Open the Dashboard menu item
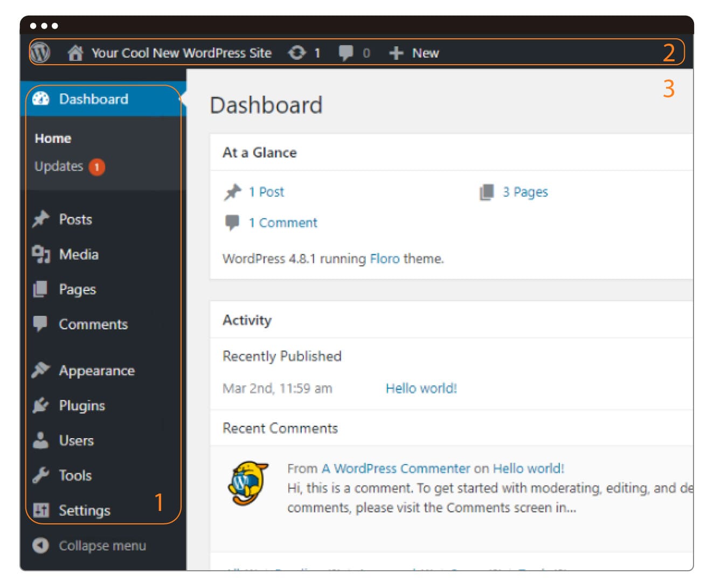This screenshot has width=714, height=588. 103,99
